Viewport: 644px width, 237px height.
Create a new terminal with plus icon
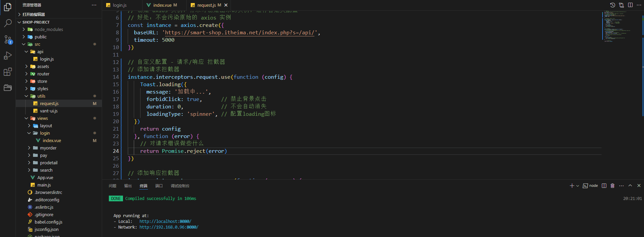[x=572, y=185]
